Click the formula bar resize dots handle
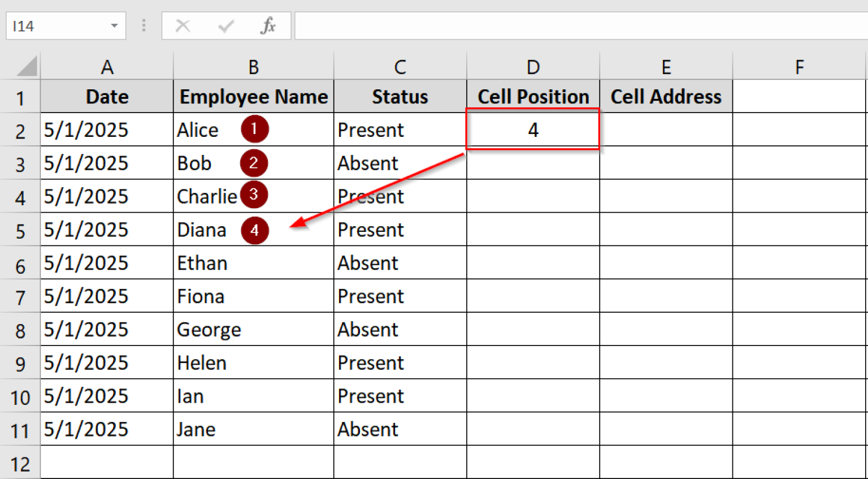This screenshot has height=479, width=868. coord(144,26)
